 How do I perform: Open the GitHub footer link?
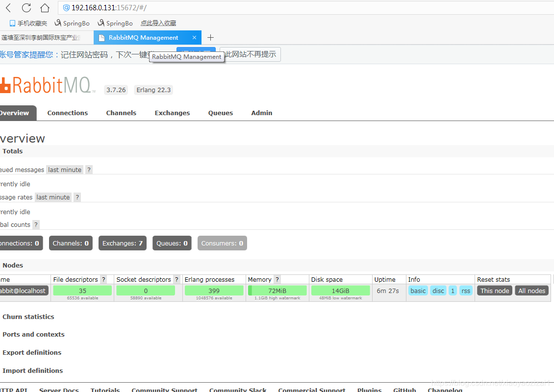[404, 390]
